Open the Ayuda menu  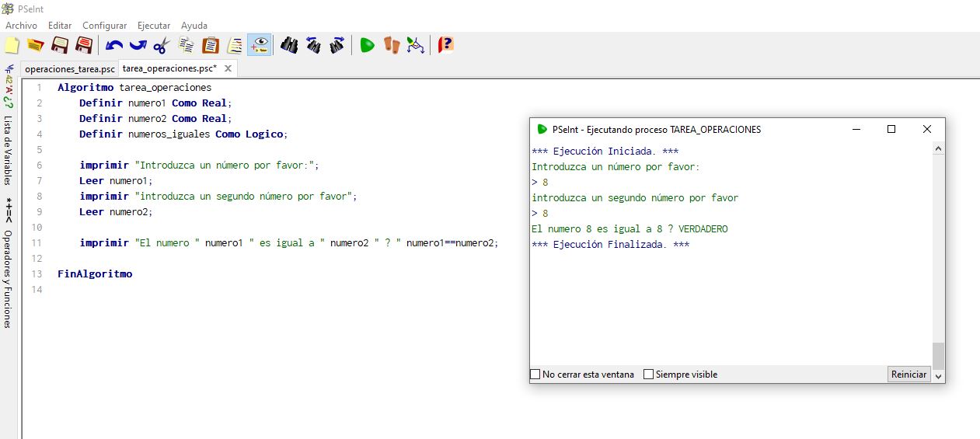point(194,26)
